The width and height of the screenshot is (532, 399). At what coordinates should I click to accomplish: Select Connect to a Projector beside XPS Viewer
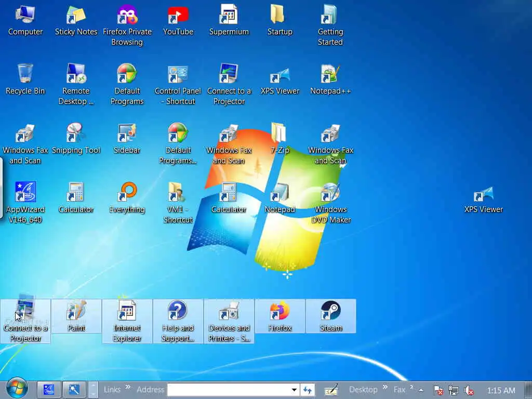click(x=229, y=85)
